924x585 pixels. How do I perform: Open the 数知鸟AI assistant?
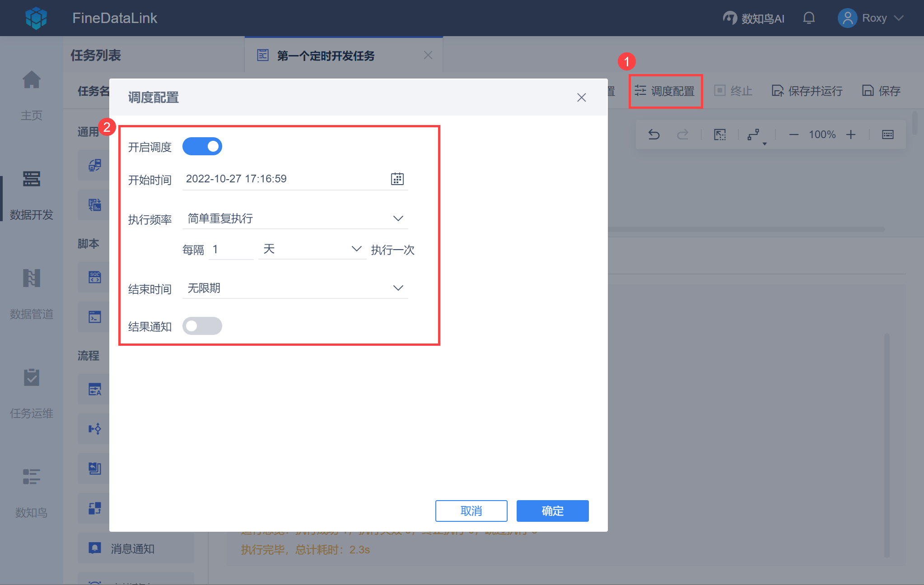click(754, 18)
